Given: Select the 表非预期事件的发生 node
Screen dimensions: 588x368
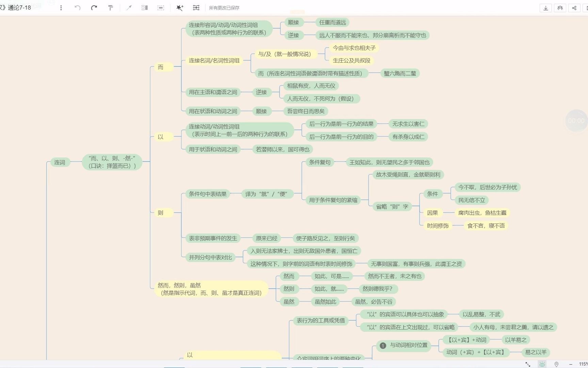Looking at the screenshot, I should pyautogui.click(x=213, y=238).
